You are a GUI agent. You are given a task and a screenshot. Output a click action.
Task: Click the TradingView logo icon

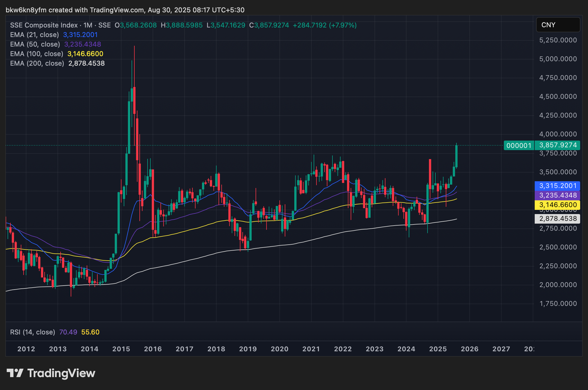pos(15,373)
